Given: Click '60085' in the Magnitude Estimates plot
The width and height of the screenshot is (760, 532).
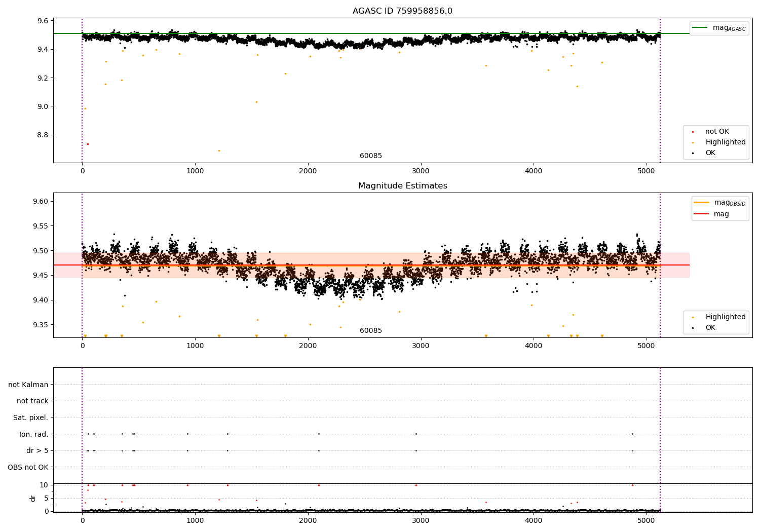Looking at the screenshot, I should (371, 331).
